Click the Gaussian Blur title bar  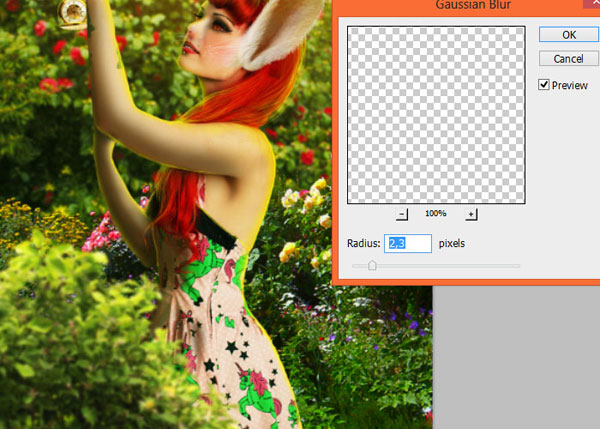tap(466, 6)
